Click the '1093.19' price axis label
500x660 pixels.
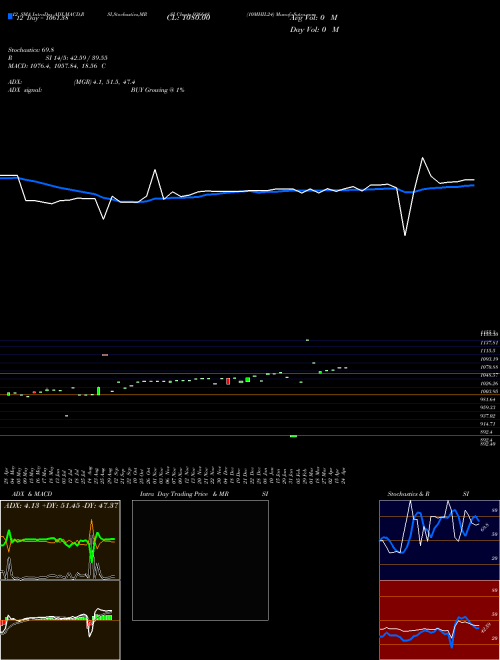point(490,359)
